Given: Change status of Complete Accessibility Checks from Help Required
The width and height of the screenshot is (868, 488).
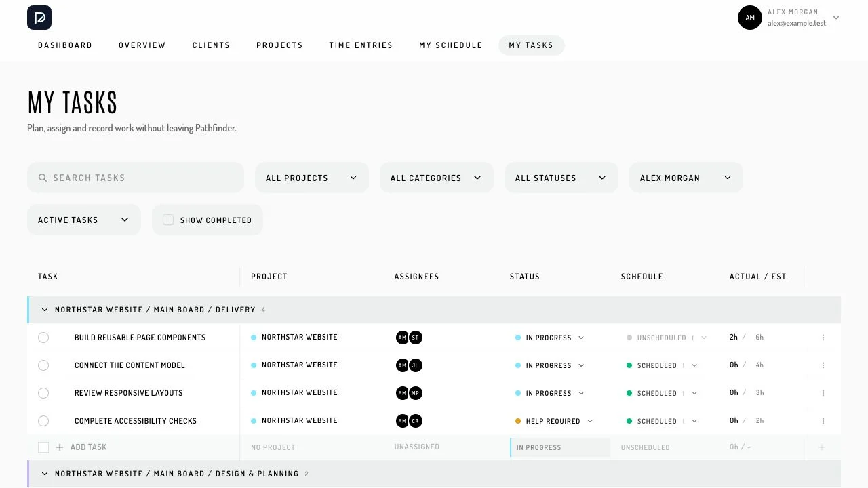Looking at the screenshot, I should coord(554,421).
